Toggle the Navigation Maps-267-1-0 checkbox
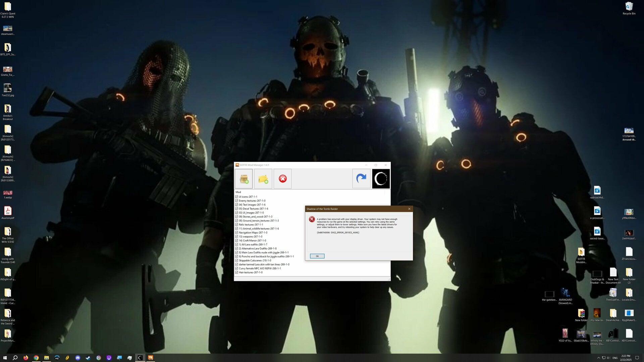Viewport: 644px width, 362px height. click(x=236, y=233)
